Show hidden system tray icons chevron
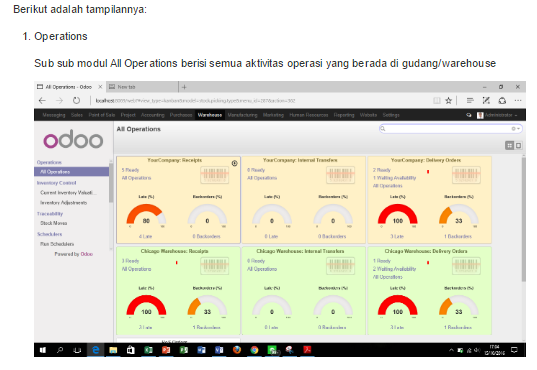Image resolution: width=537 pixels, height=370 pixels. coord(451,350)
